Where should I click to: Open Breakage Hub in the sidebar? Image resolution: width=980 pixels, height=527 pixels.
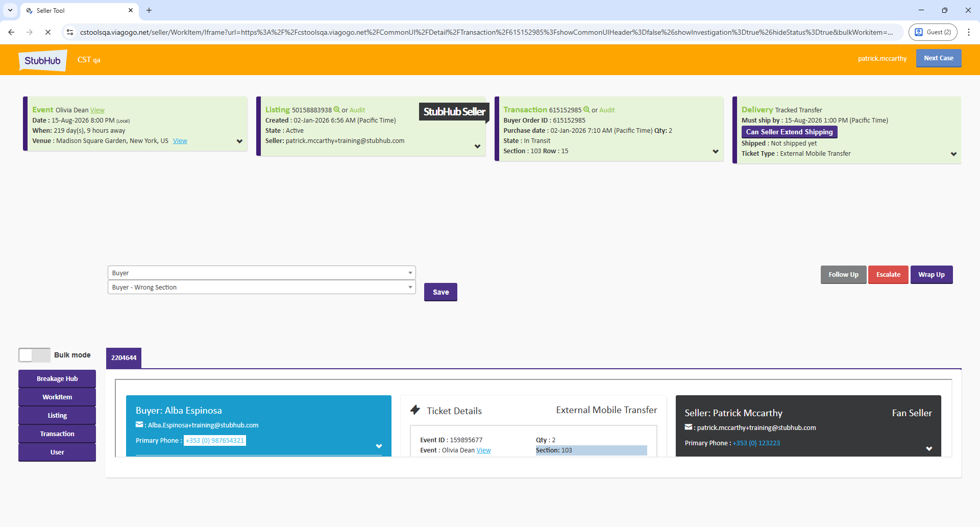click(57, 379)
